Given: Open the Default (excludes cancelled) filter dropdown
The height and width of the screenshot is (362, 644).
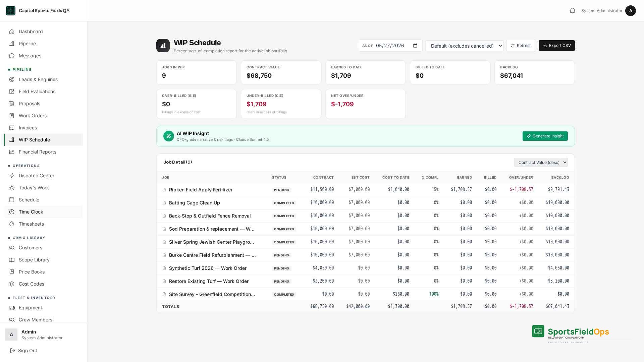Looking at the screenshot, I should 464,46.
